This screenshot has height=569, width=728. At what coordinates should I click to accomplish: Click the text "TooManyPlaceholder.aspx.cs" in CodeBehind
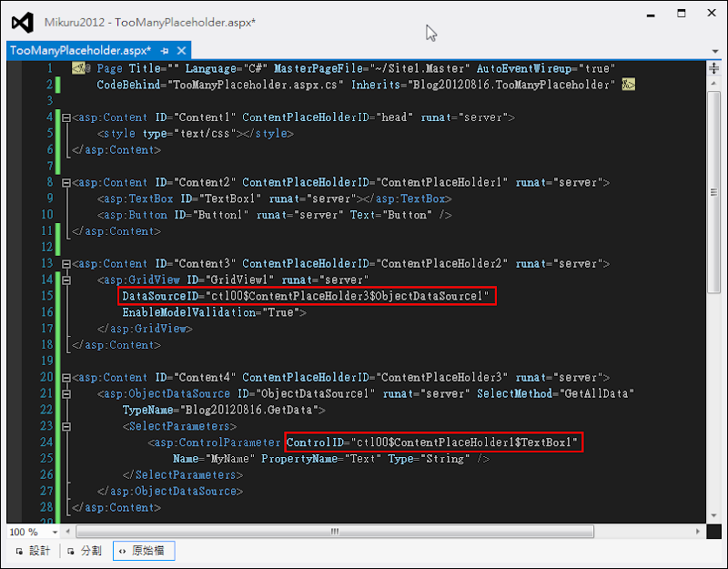pyautogui.click(x=258, y=85)
